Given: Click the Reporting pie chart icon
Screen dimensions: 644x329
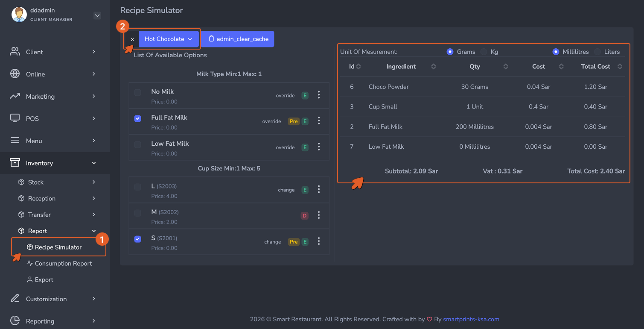Looking at the screenshot, I should click(x=15, y=321).
